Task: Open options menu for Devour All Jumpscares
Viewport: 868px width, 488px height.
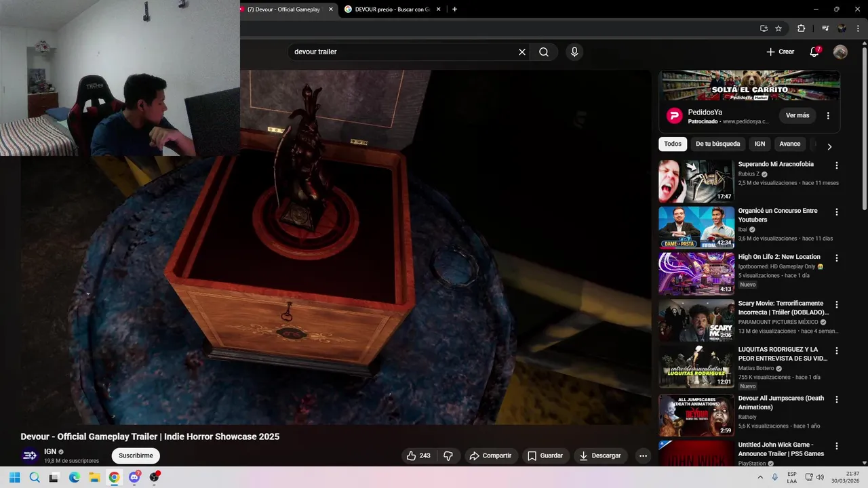Action: 836,400
